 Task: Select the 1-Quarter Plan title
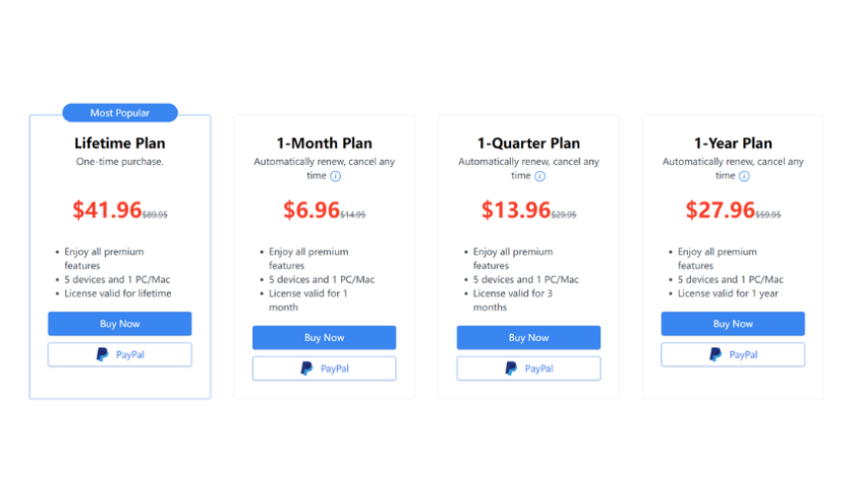click(x=529, y=143)
